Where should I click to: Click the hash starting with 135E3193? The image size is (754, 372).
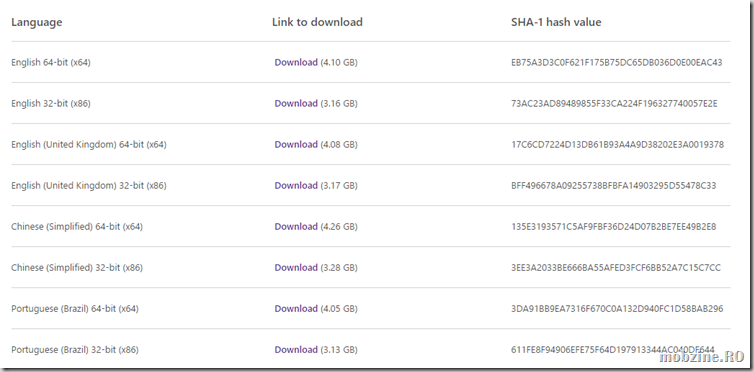614,226
